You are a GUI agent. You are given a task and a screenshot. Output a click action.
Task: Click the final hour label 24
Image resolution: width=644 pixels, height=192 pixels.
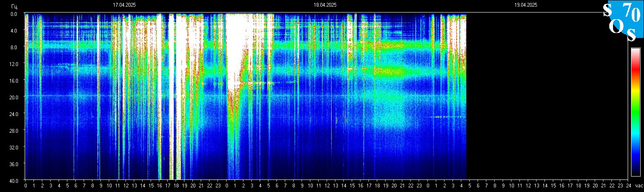pos(629,186)
